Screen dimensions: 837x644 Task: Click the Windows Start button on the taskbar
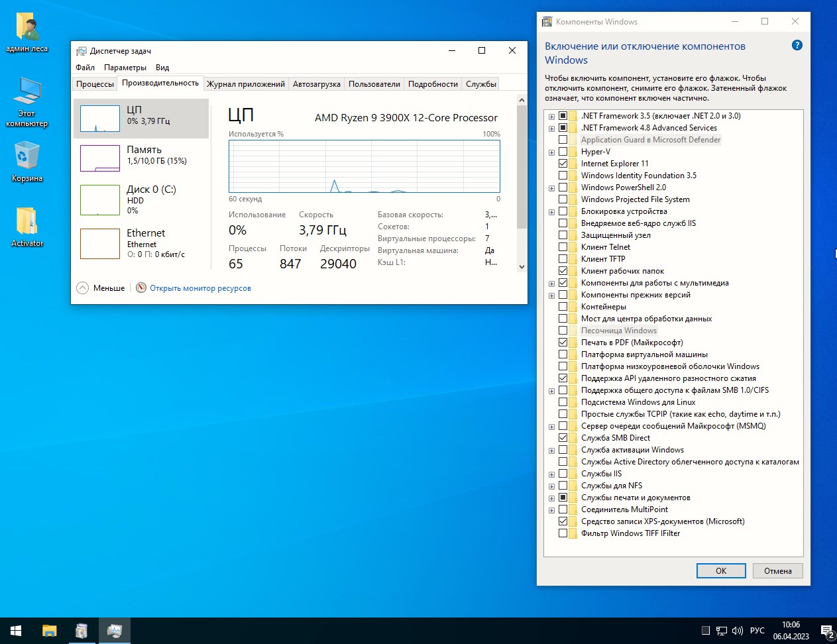coord(16,631)
